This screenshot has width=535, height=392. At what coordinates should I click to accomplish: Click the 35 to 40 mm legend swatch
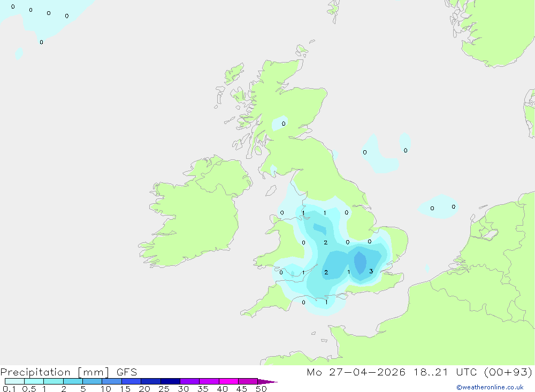click(x=209, y=381)
